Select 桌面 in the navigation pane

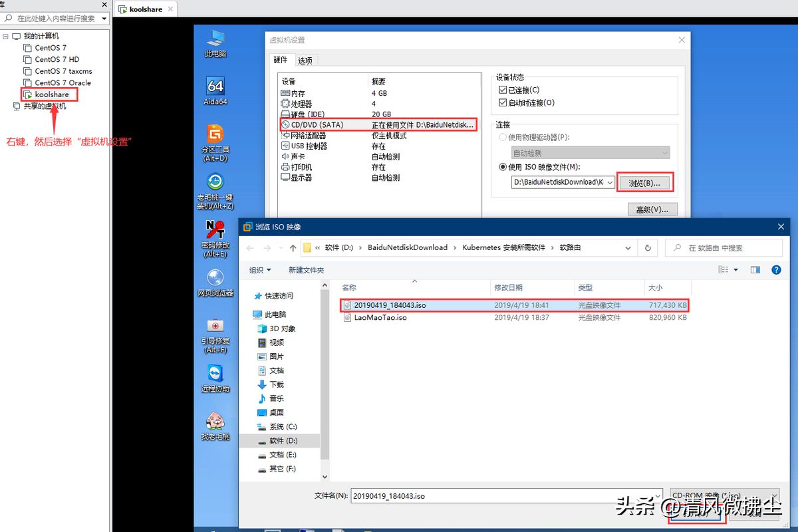[x=271, y=412]
